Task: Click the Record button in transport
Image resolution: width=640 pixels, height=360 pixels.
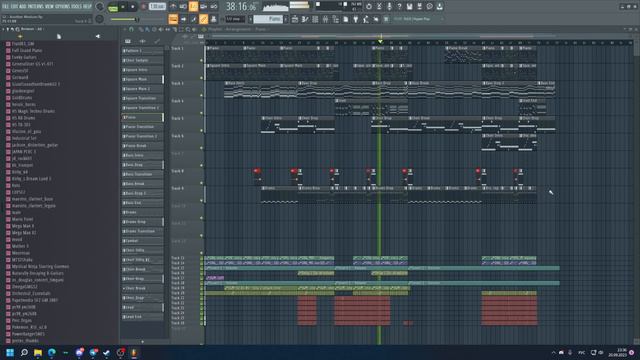Action: coord(143,7)
